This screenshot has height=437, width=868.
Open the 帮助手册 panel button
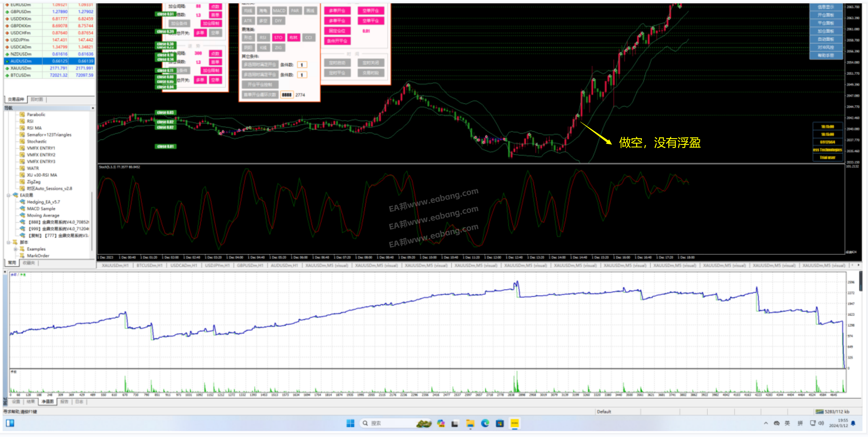coord(826,56)
